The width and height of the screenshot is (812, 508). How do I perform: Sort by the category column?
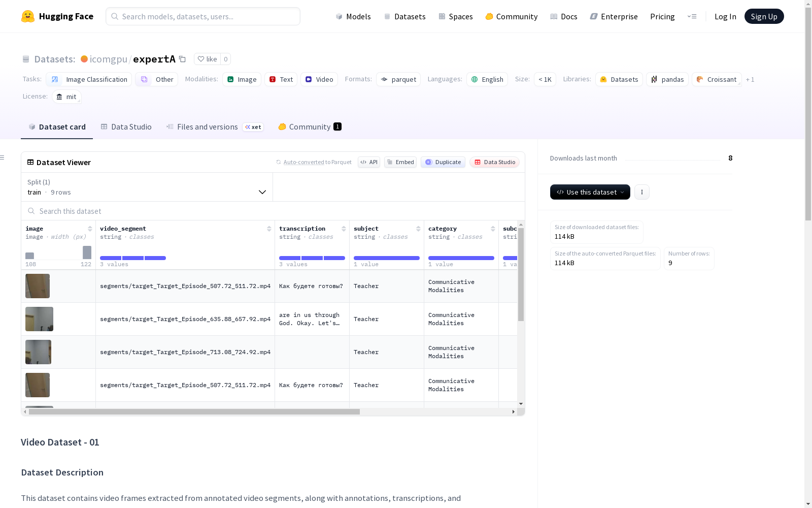(x=493, y=229)
